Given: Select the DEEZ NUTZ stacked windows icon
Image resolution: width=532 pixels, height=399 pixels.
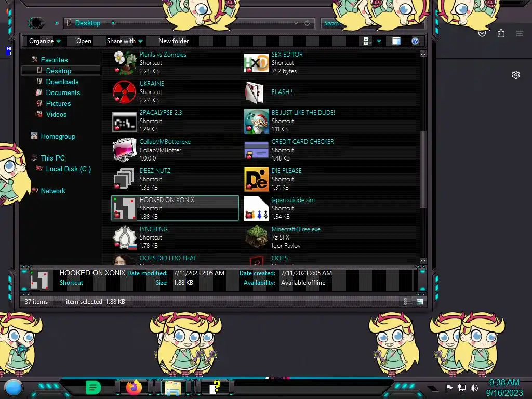Looking at the screenshot, I should pos(124,179).
